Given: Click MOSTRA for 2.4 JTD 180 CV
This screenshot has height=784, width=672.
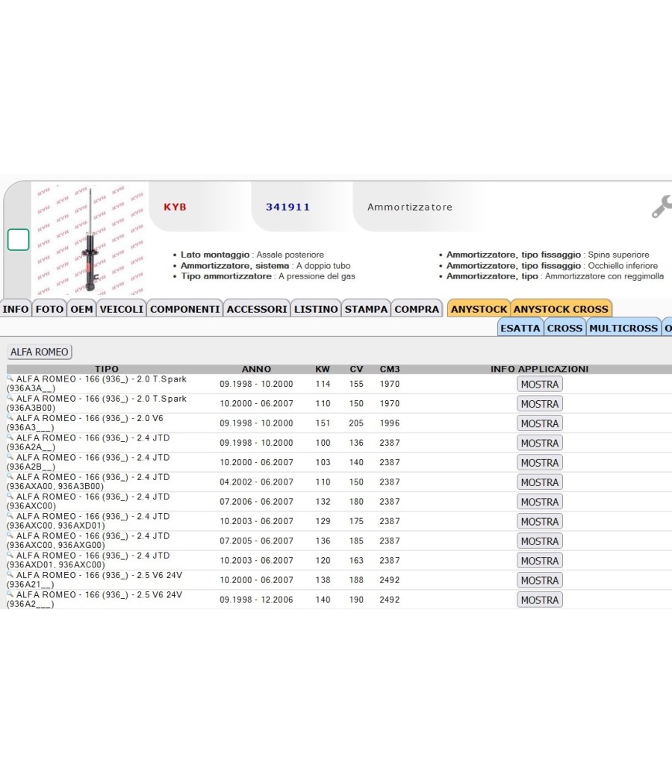Looking at the screenshot, I should [540, 502].
